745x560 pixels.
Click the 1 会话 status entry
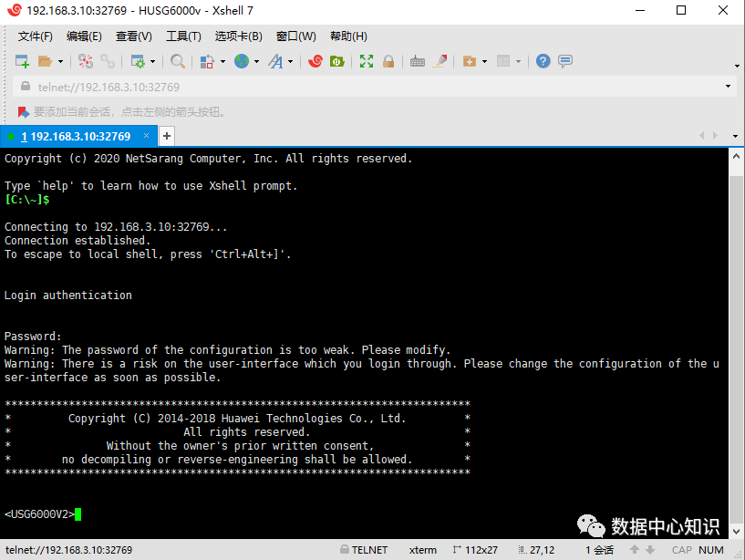599,550
